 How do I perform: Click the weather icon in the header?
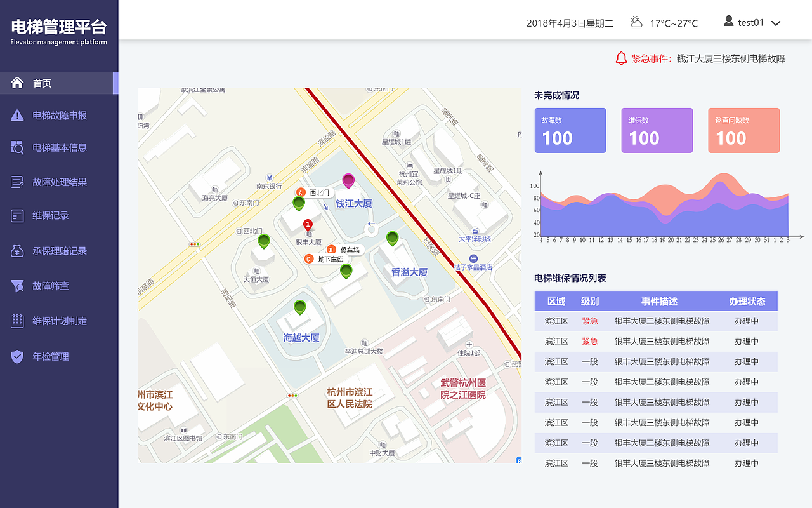click(x=635, y=21)
